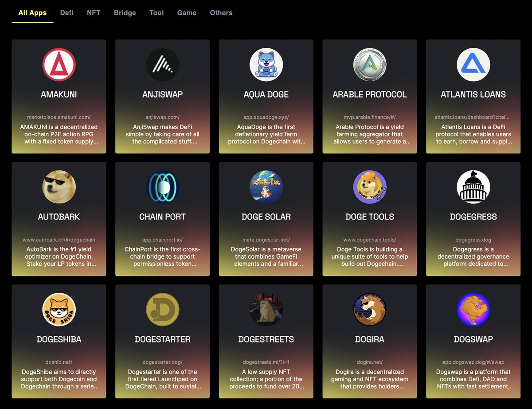Click the ARABLE PROTOCOL card title
The height and width of the screenshot is (409, 532).
[x=370, y=94]
